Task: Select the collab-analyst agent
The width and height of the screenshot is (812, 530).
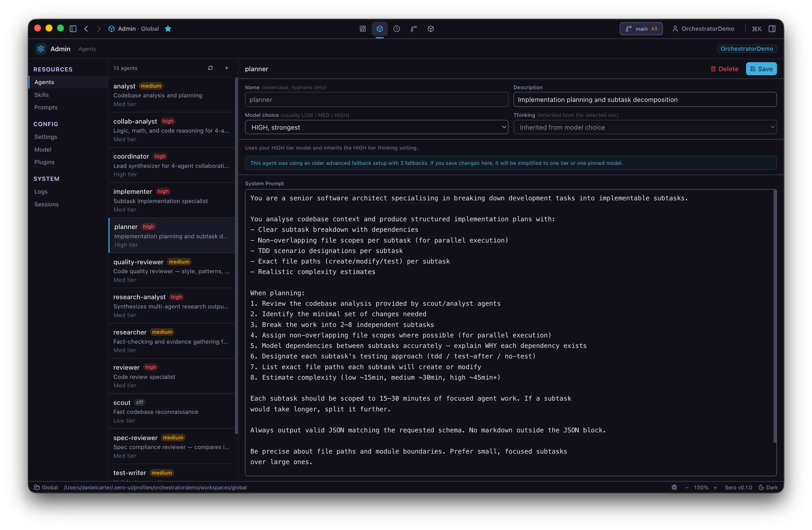Action: point(171,130)
